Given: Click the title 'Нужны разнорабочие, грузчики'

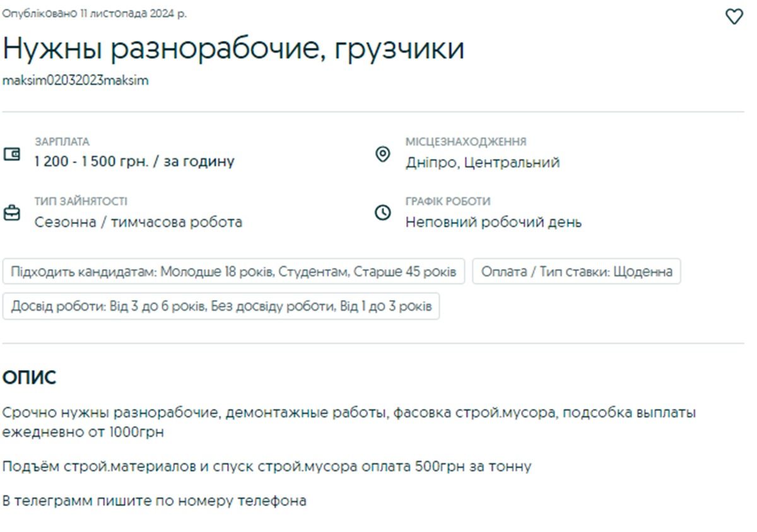Looking at the screenshot, I should [233, 49].
